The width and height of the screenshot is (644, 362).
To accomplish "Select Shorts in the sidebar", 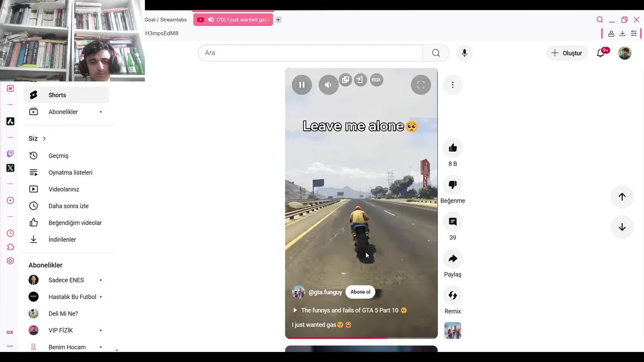I will pos(66,95).
